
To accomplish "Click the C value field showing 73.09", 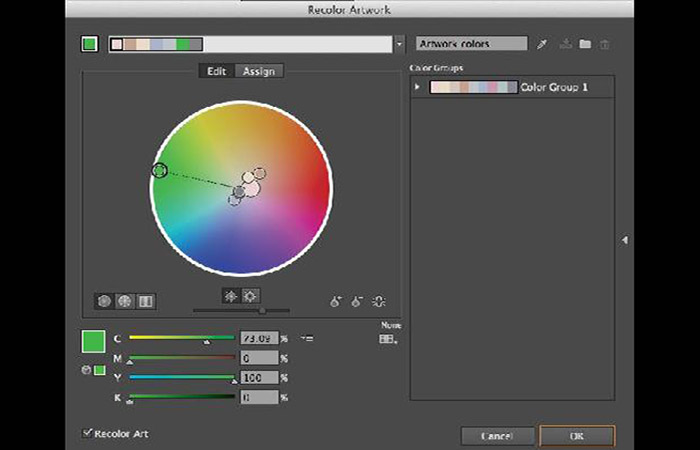I will [x=259, y=338].
